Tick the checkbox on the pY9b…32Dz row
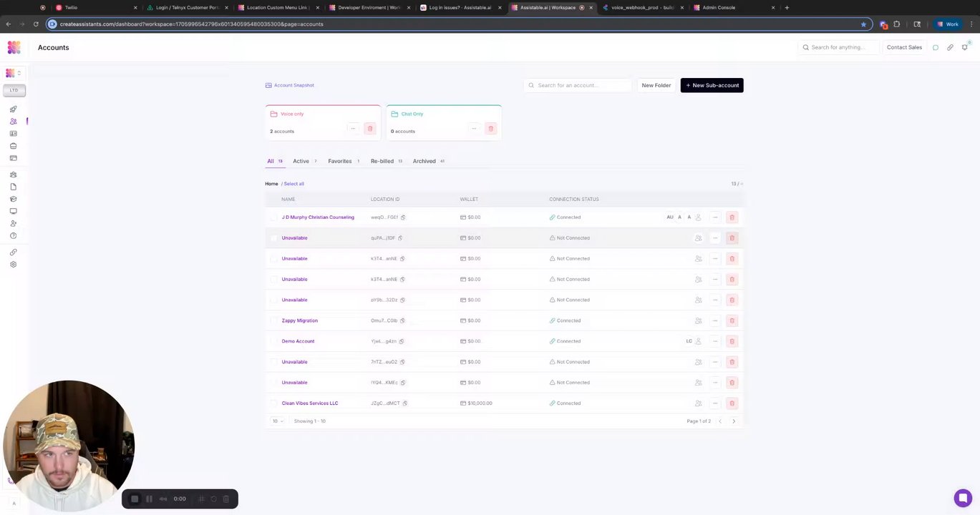Image resolution: width=980 pixels, height=515 pixels. click(x=273, y=300)
